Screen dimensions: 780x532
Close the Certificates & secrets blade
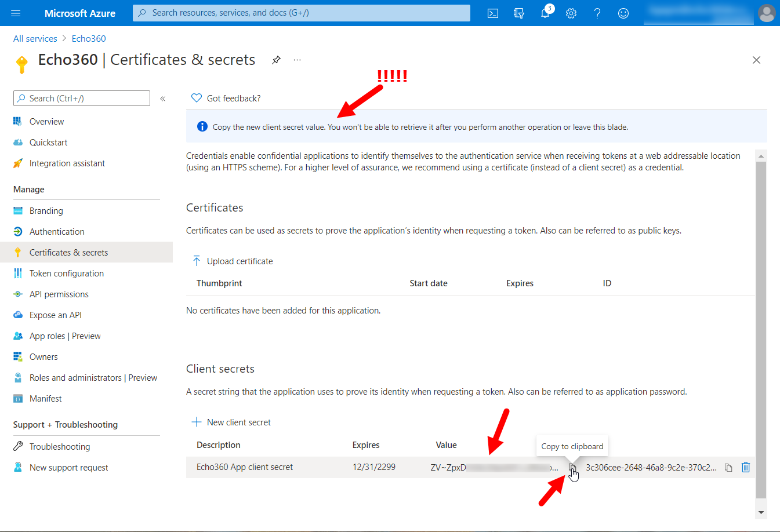(756, 60)
